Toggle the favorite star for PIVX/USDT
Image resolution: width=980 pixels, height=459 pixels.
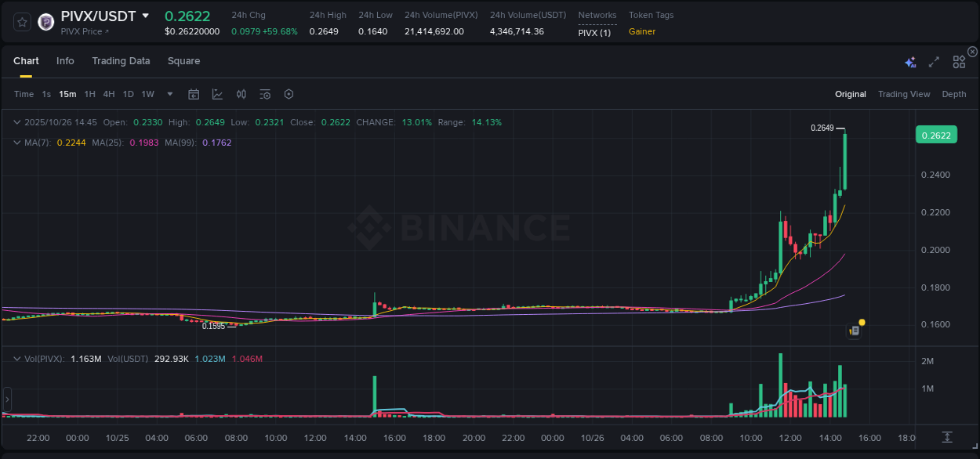click(21, 21)
